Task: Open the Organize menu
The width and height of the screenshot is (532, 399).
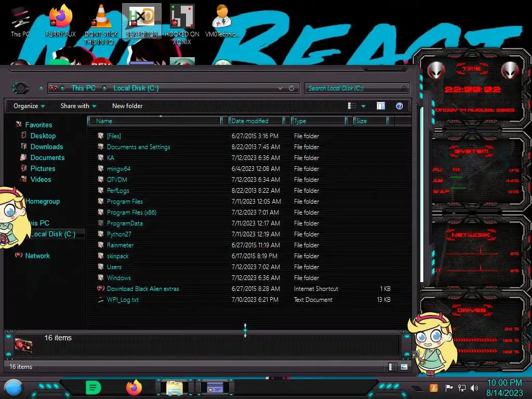Action: [29, 106]
